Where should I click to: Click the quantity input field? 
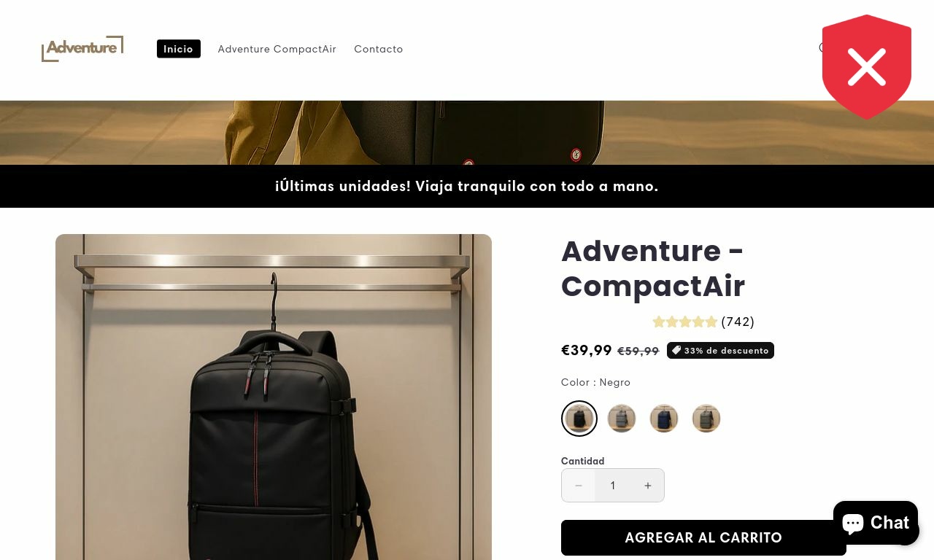(x=613, y=486)
